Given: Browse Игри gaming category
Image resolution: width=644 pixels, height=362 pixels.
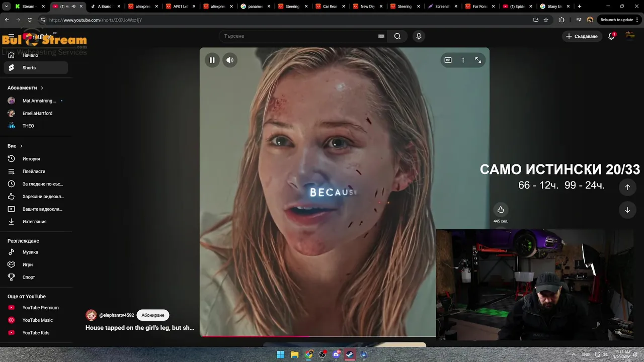Looking at the screenshot, I should point(35,264).
